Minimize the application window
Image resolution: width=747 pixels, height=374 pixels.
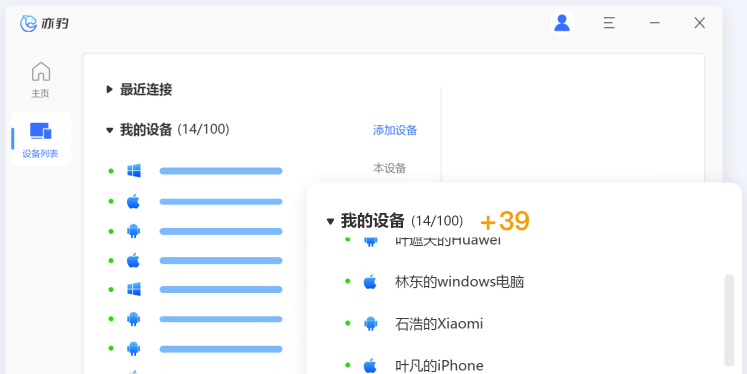point(655,22)
